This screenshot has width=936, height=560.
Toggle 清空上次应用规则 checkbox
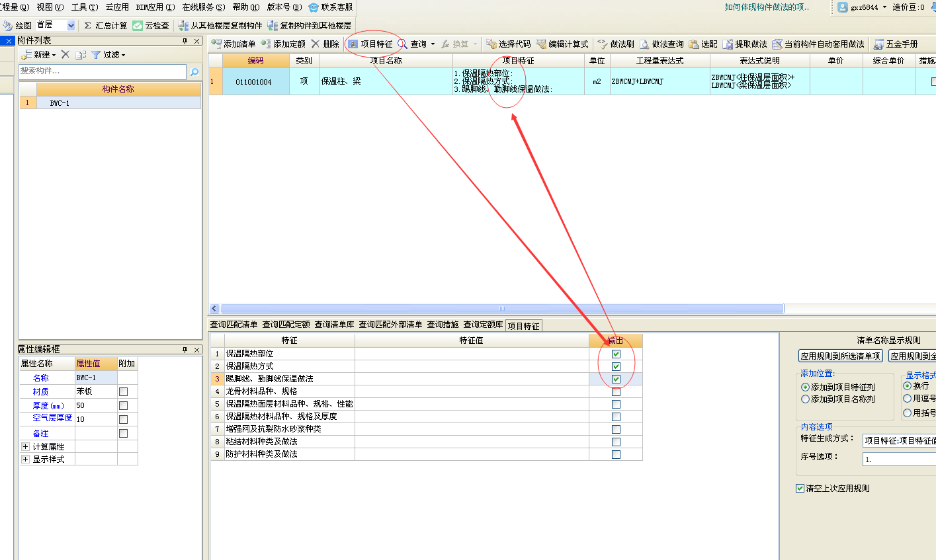click(x=800, y=488)
